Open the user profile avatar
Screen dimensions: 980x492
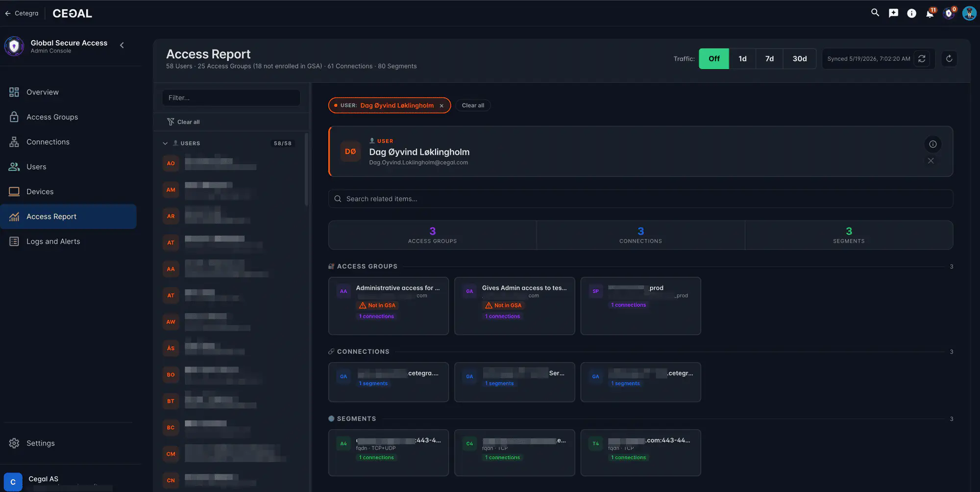pyautogui.click(x=969, y=13)
